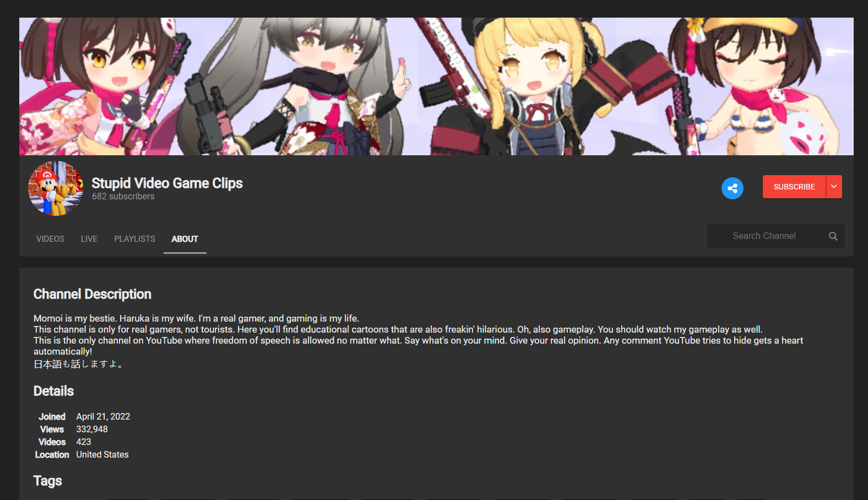Click the blue share icon
Image resolution: width=868 pixels, height=500 pixels.
tap(732, 188)
